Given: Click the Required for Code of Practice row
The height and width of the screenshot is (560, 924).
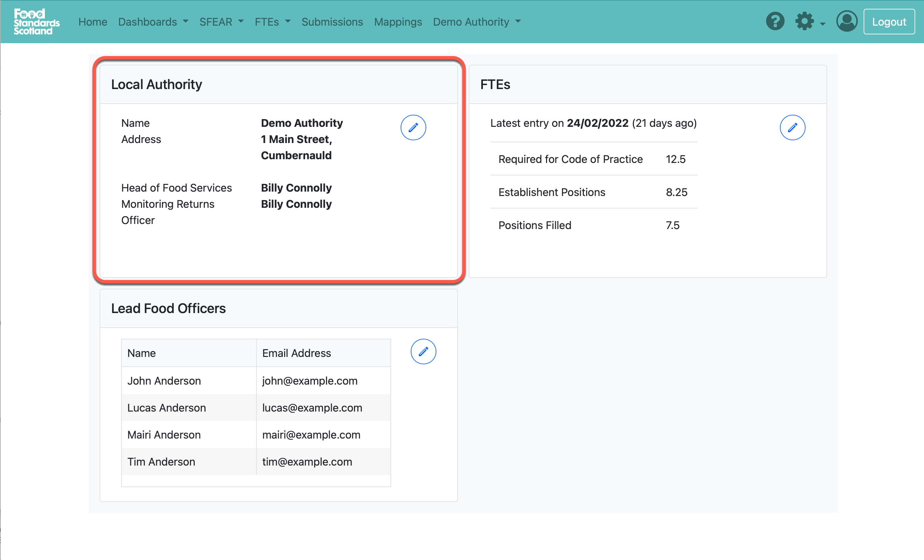Looking at the screenshot, I should tap(593, 159).
